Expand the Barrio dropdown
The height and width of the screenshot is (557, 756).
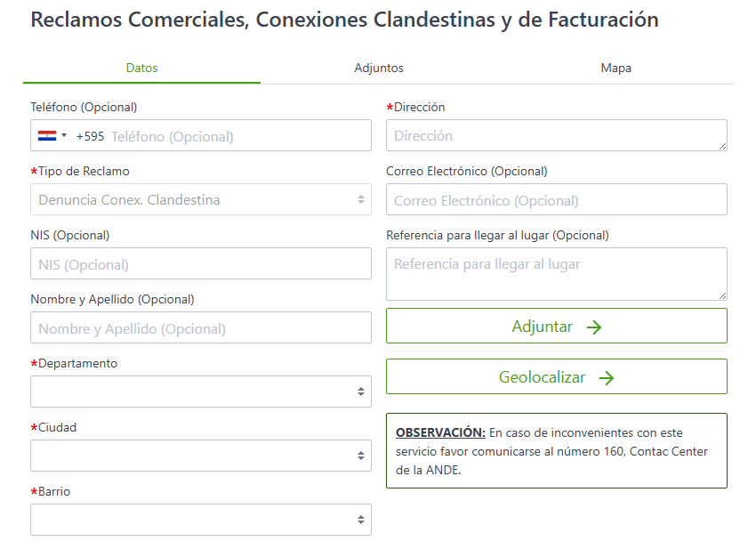click(200, 520)
